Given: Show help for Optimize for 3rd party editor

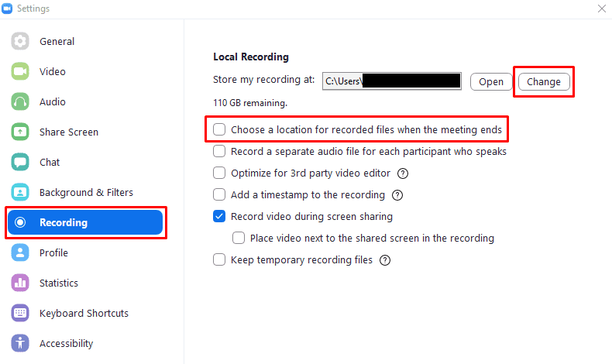Looking at the screenshot, I should click(x=403, y=173).
